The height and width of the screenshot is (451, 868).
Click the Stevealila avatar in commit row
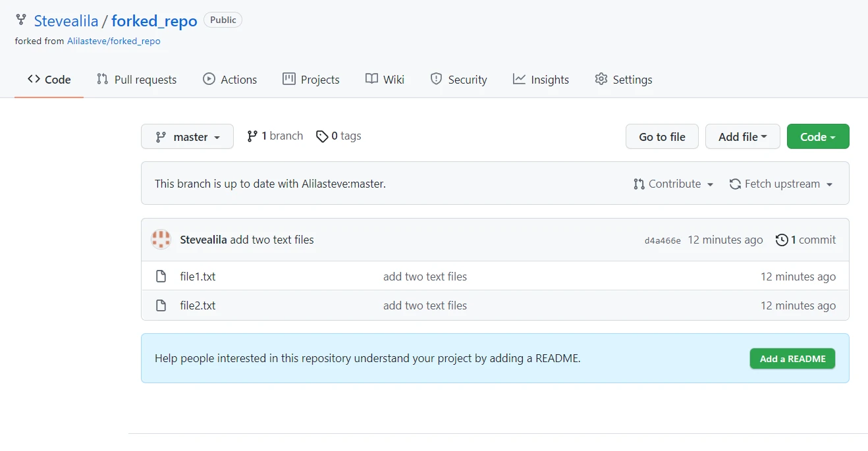pyautogui.click(x=161, y=240)
